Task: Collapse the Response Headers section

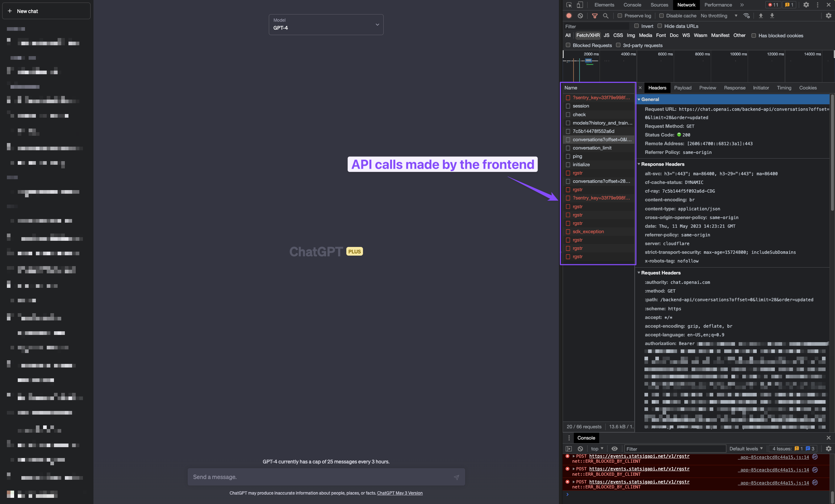Action: (x=639, y=164)
